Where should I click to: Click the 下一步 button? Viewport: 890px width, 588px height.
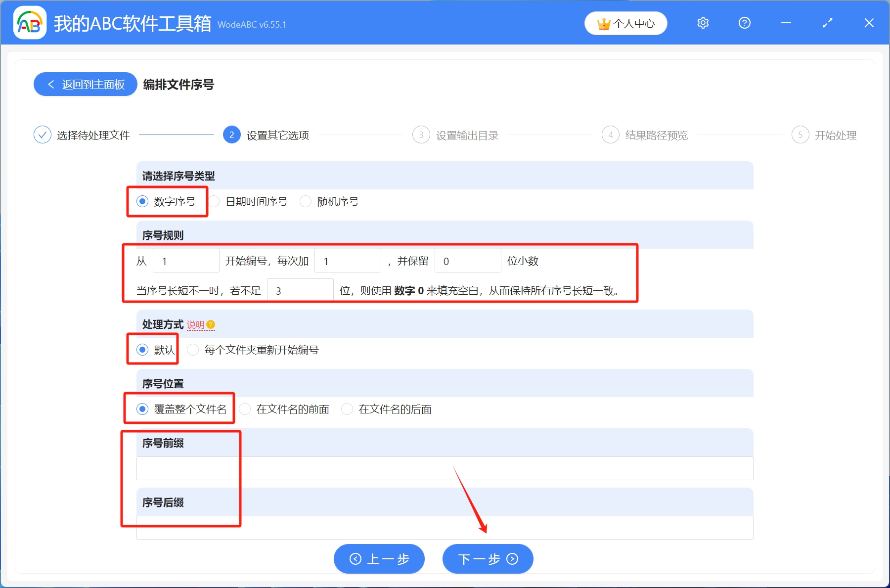[487, 559]
